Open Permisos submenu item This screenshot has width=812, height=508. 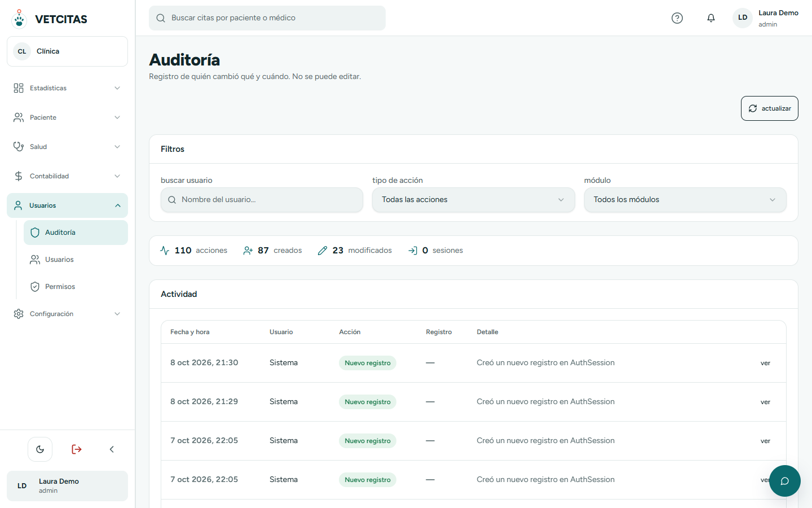(76, 287)
